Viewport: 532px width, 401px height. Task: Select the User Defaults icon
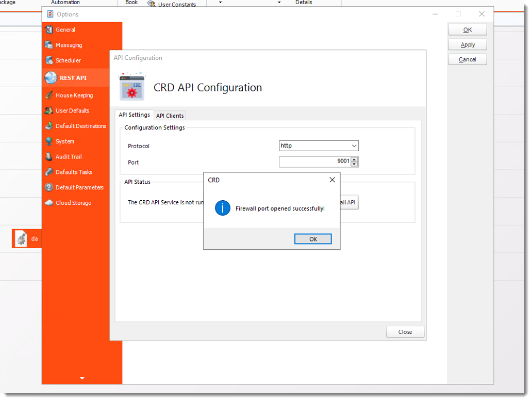(51, 110)
